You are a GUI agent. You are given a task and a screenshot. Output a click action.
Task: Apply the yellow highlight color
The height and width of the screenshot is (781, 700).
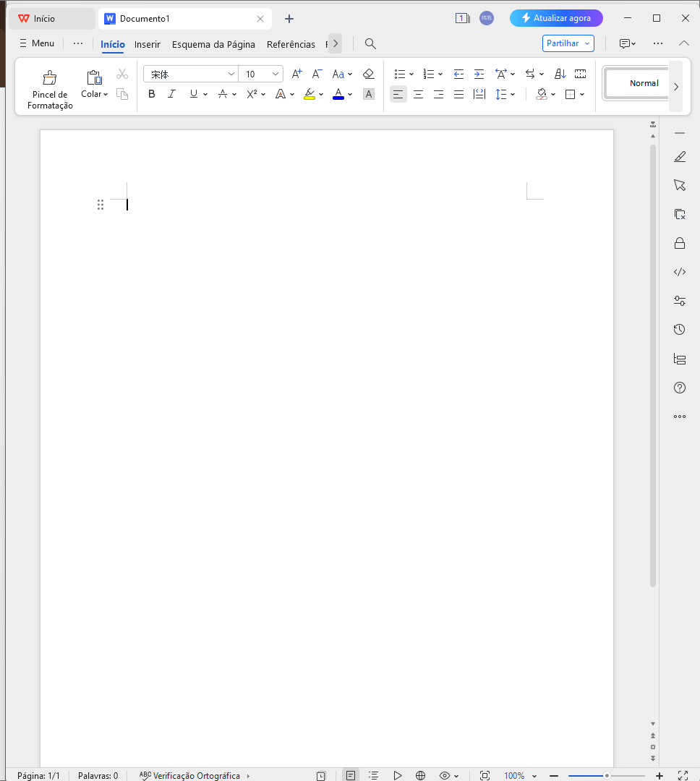310,94
